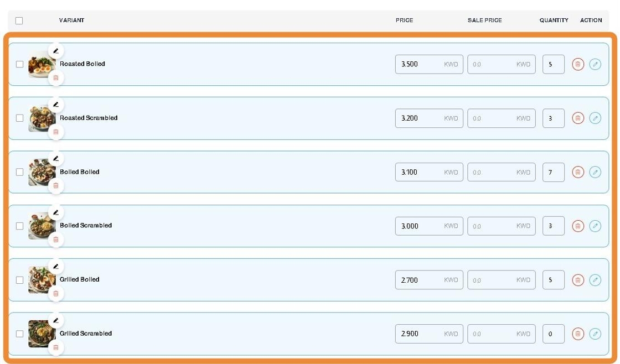
Task: Click the QUANTITY column header
Action: (554, 20)
